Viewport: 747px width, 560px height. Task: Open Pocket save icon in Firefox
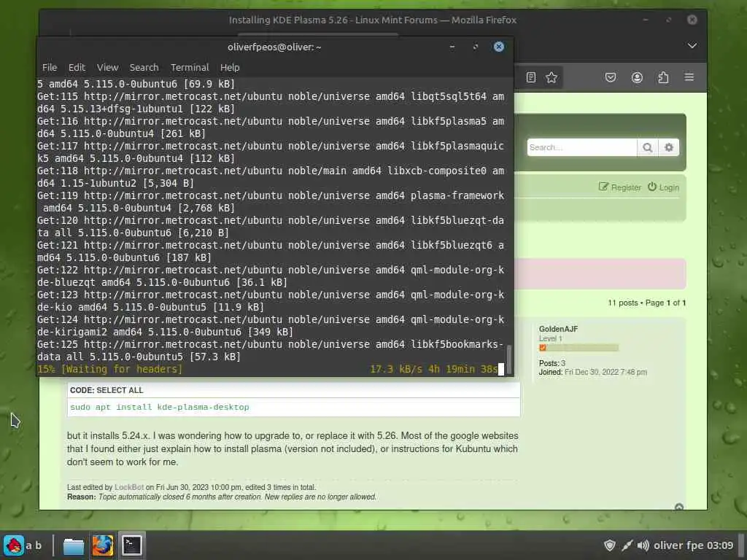tap(611, 77)
